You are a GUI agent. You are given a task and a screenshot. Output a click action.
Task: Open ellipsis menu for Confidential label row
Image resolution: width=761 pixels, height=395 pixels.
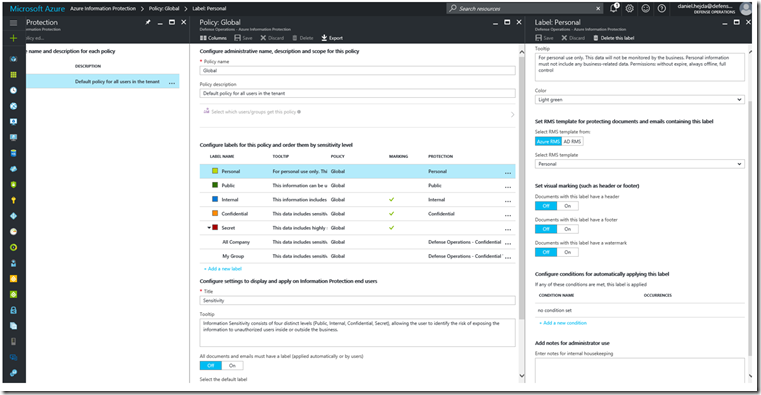point(508,214)
